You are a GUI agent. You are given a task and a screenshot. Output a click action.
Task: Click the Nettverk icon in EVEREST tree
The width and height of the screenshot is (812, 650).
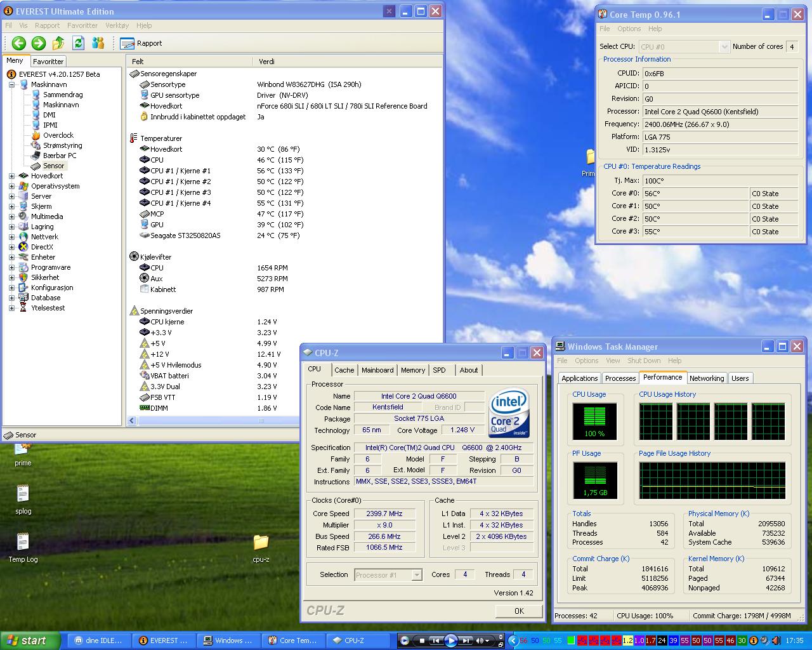pos(24,237)
